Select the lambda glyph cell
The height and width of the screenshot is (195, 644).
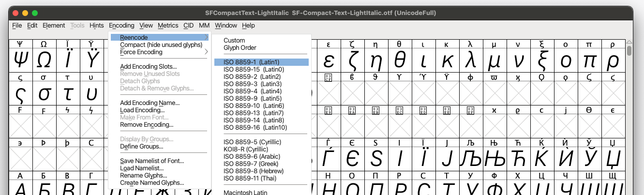[x=470, y=60]
